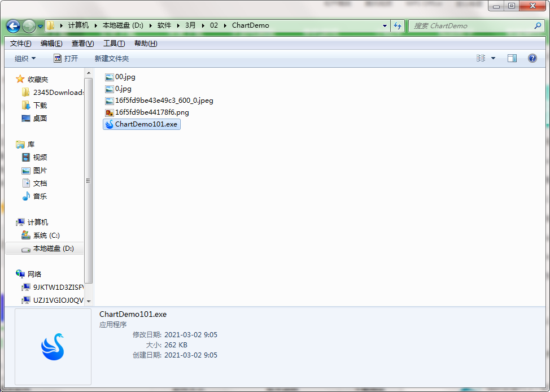Expand the address bar history dropdown
Image resolution: width=550 pixels, height=392 pixels.
385,26
